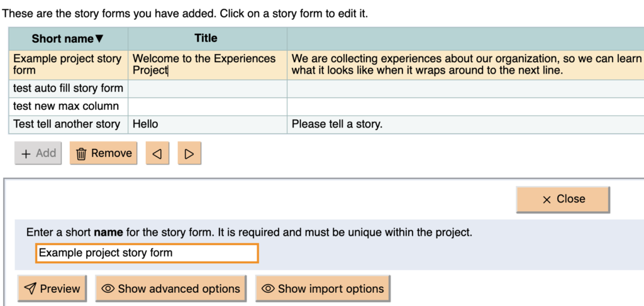Viewport: 644px width, 306px height.
Task: Focus the story form short name input field
Action: click(147, 253)
